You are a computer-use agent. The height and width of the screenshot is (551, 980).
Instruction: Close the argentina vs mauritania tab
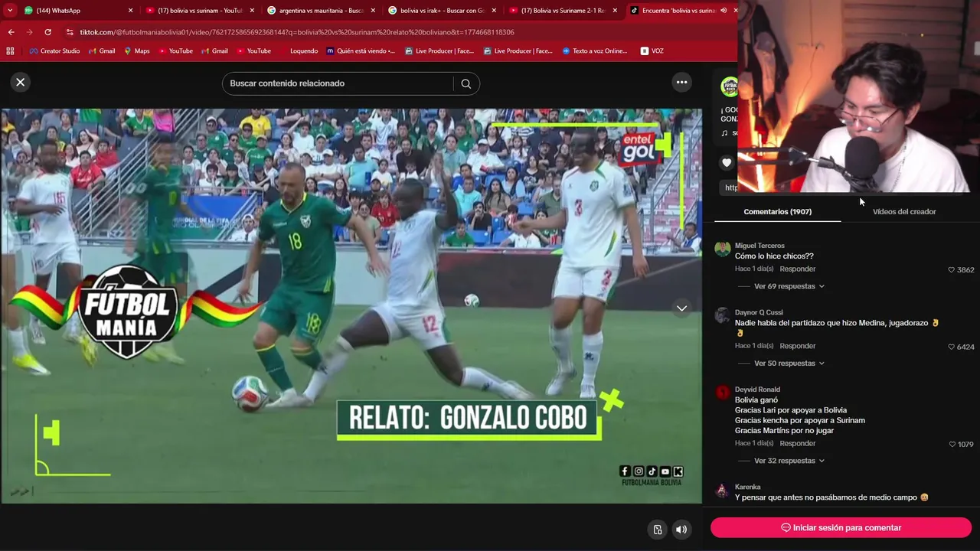pyautogui.click(x=373, y=11)
